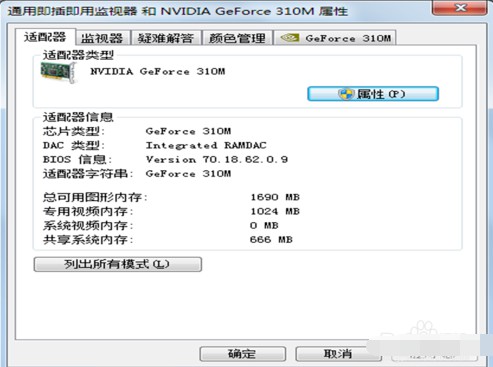Viewport: 493px width, 367px height.
Task: Click the 1690 MB total graphics memory value
Action: (x=275, y=197)
